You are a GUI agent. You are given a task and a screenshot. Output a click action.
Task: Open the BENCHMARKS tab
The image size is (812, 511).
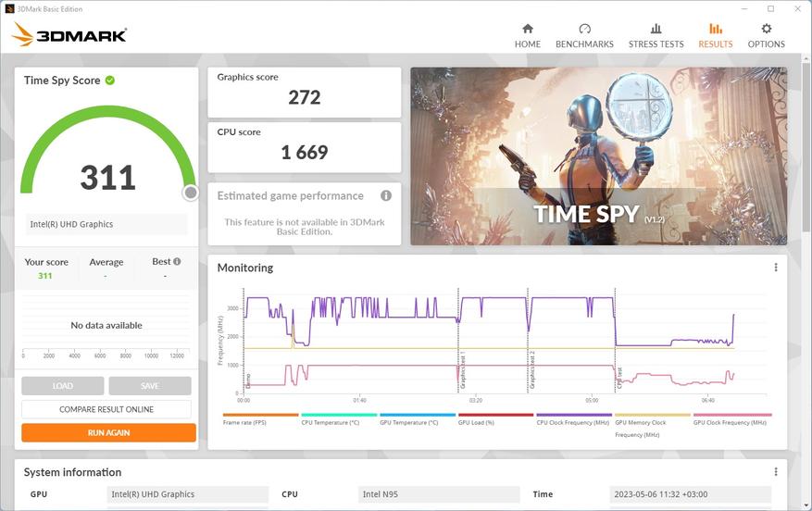click(584, 36)
